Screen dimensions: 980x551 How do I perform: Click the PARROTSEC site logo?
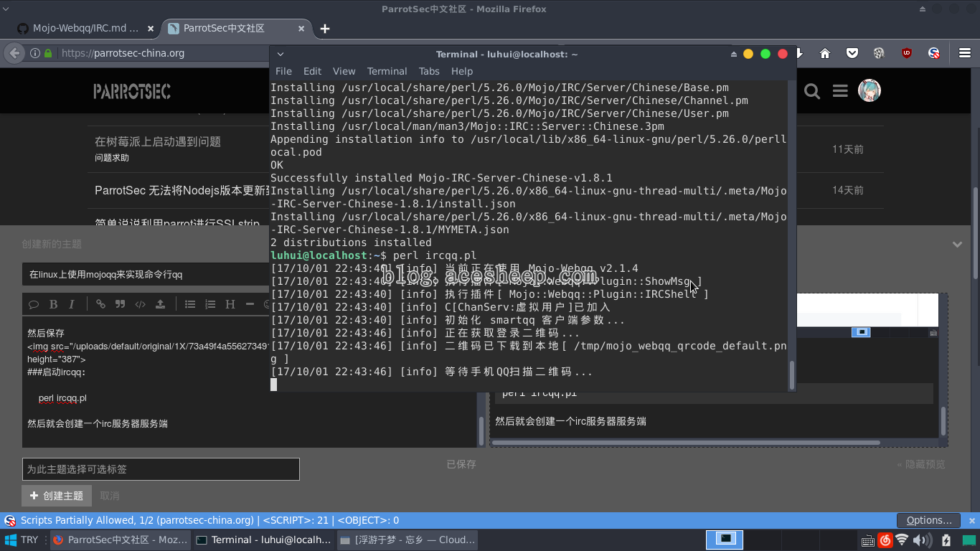pyautogui.click(x=132, y=91)
